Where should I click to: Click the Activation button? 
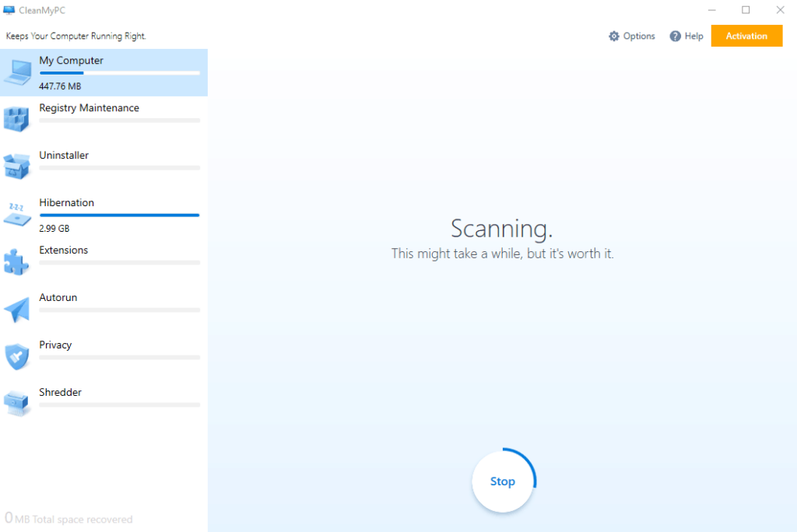(x=746, y=35)
